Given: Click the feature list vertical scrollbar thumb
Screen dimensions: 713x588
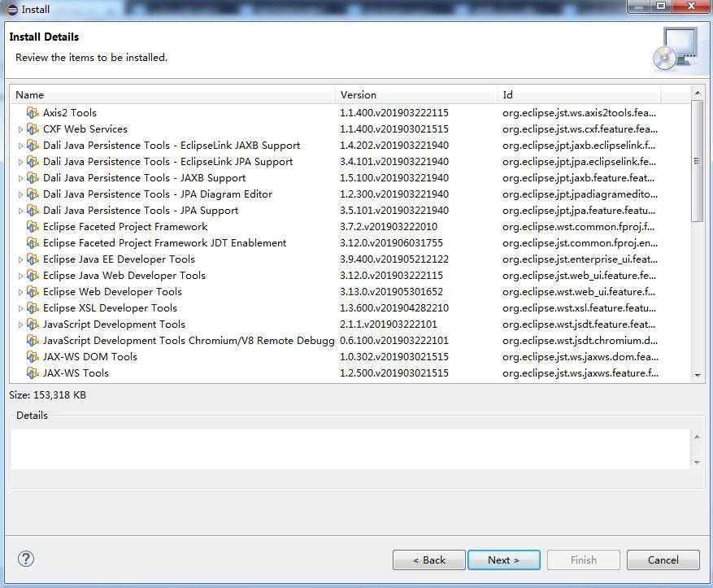Looking at the screenshot, I should coord(697,161).
